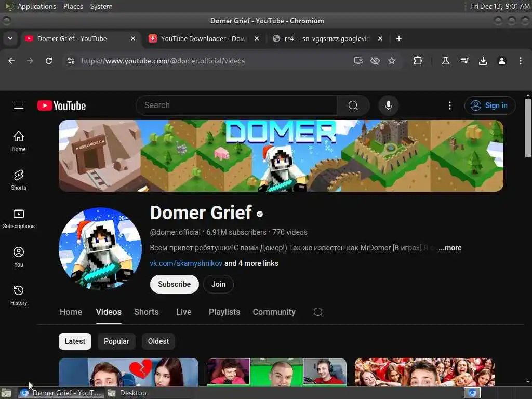Viewport: 532px width, 399px height.
Task: Open Subscriptions in left sidebar
Action: coord(19,218)
